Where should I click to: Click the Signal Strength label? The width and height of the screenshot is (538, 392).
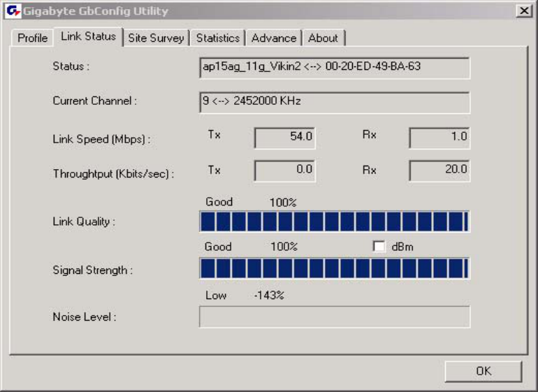coord(93,270)
